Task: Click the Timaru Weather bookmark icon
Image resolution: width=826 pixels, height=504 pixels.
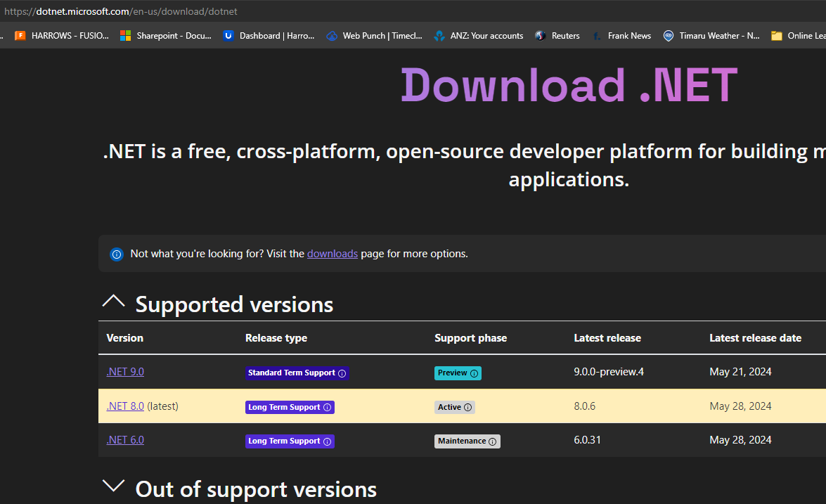Action: 668,36
